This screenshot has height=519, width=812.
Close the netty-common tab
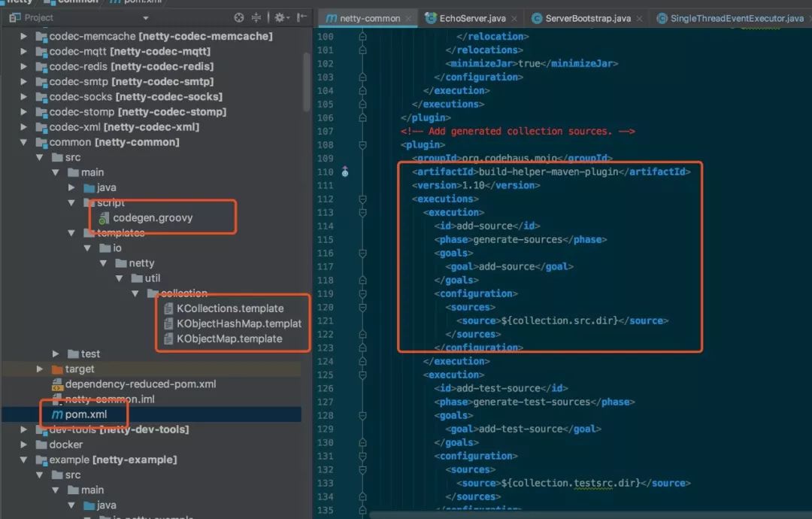(410, 19)
